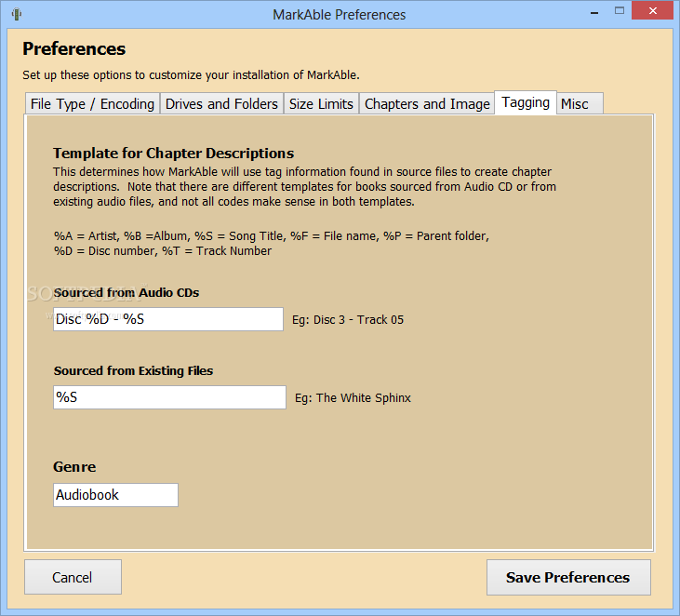Click the 'Preferences' main heading
The image size is (680, 616).
coord(74,49)
